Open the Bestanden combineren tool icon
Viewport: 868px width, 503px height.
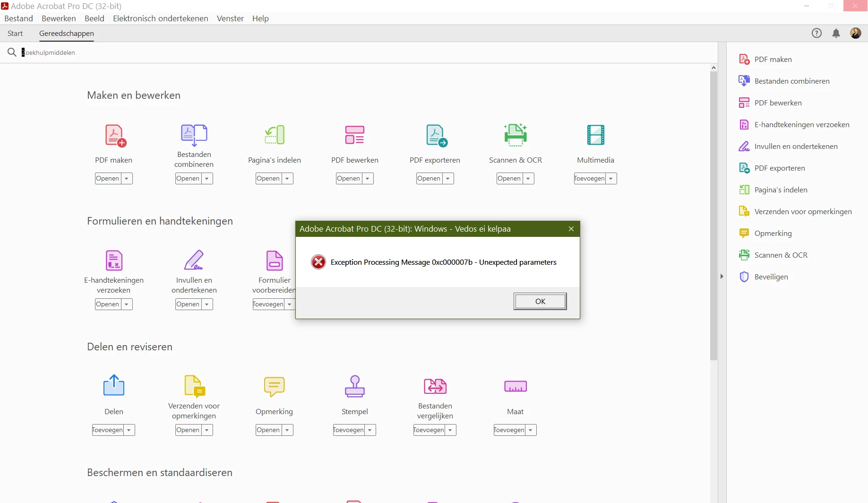[x=194, y=135]
